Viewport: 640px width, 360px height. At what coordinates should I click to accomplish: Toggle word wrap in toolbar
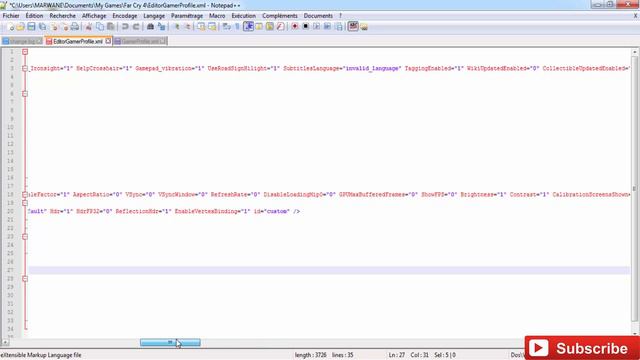click(227, 27)
